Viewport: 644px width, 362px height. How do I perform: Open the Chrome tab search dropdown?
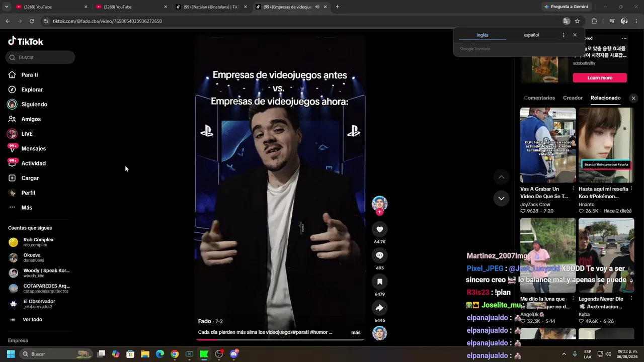[7, 7]
